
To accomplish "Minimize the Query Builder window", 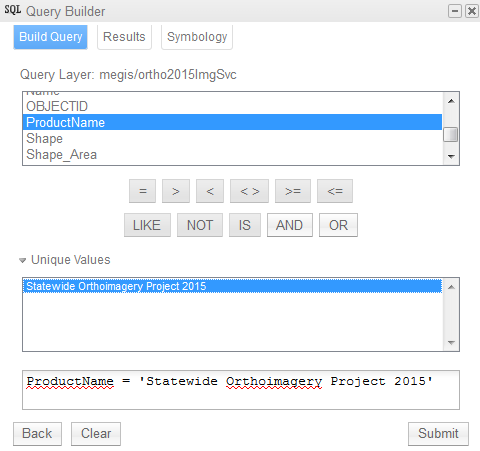I will tap(455, 11).
